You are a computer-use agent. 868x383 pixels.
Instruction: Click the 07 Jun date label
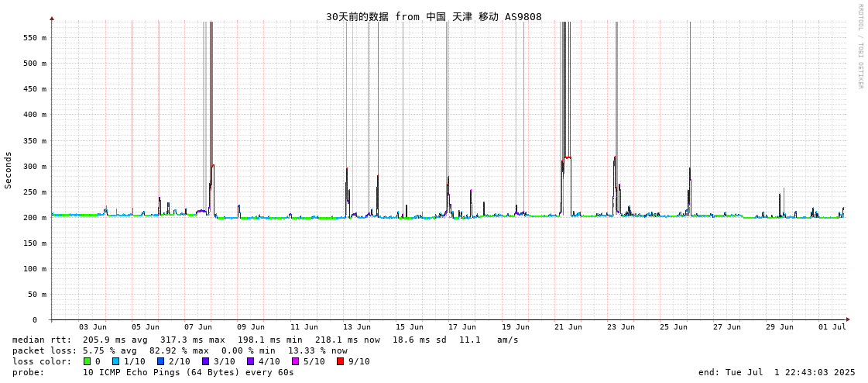pyautogui.click(x=197, y=327)
